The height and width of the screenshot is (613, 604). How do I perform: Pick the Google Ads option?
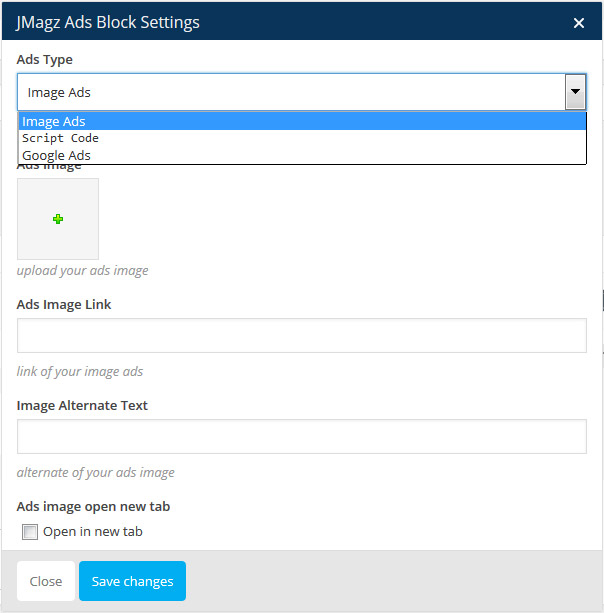point(56,155)
